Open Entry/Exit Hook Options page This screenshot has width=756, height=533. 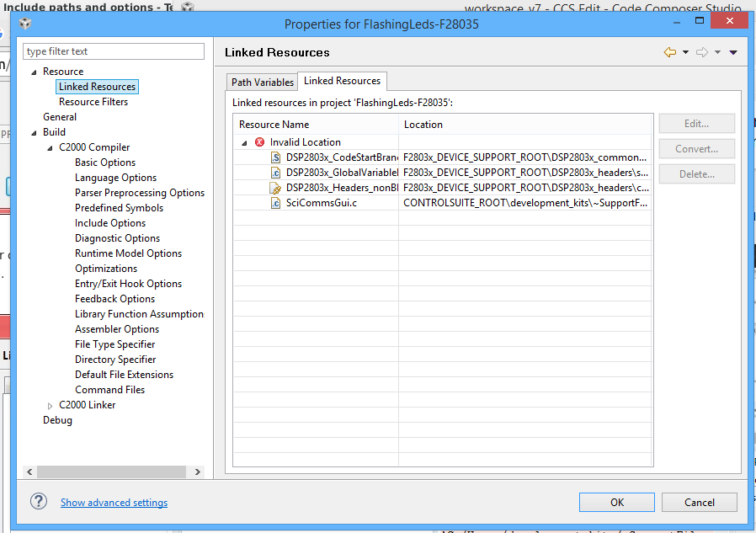[128, 284]
